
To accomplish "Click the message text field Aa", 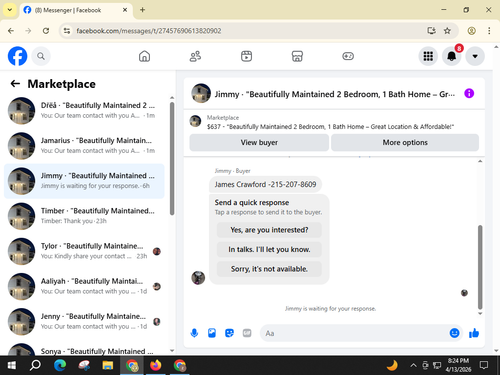I will 353,333.
